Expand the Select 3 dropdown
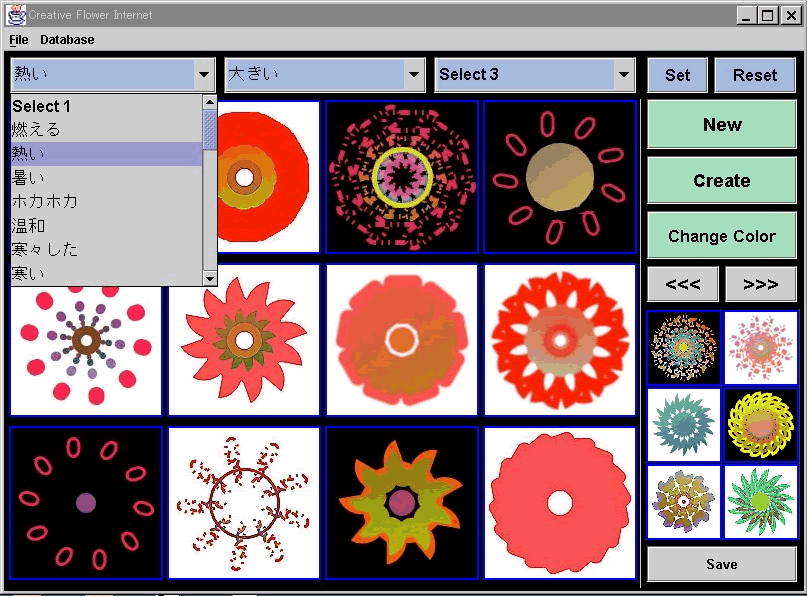 coord(624,75)
